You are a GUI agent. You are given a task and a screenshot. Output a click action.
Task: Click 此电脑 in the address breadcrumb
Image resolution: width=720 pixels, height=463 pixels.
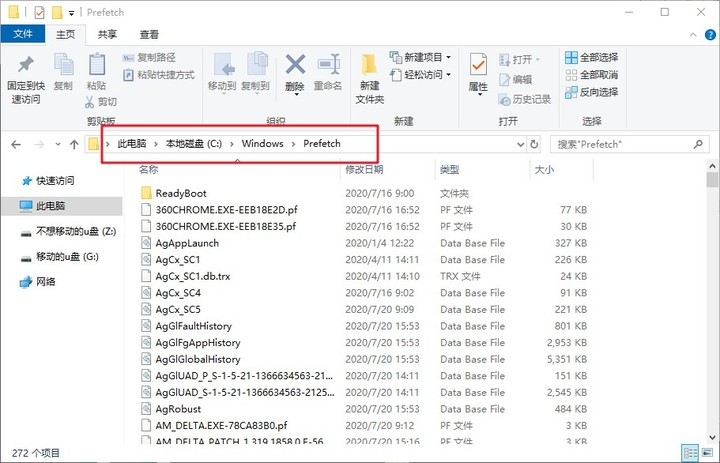132,144
